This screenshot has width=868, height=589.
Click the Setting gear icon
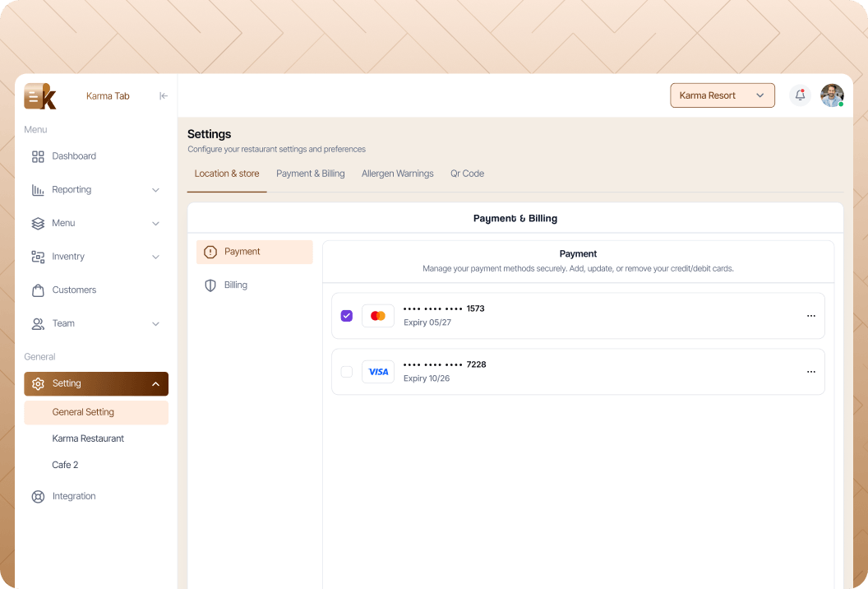pos(38,383)
